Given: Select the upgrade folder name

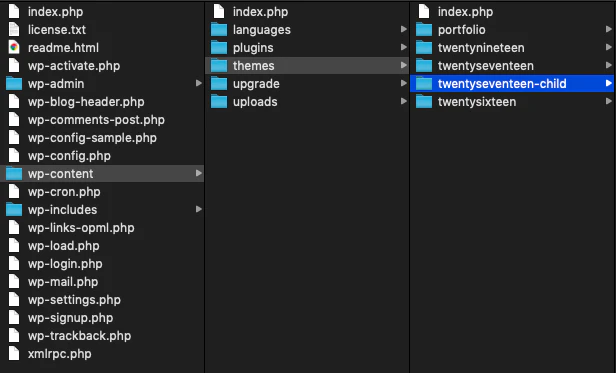Looking at the screenshot, I should pyautogui.click(x=256, y=84).
